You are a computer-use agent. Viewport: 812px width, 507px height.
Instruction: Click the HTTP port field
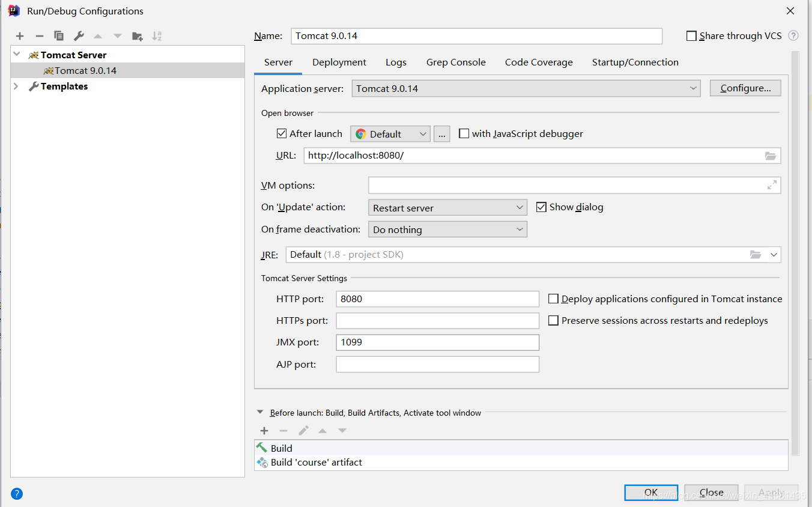[x=438, y=299]
